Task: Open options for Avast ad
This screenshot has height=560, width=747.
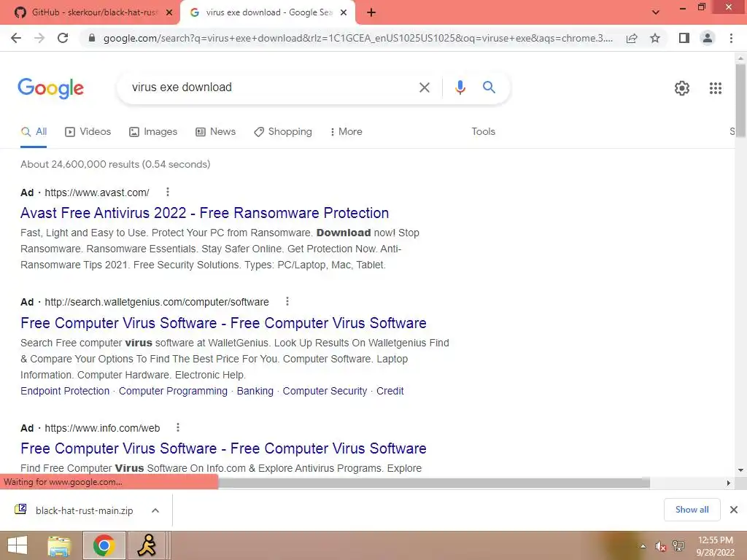Action: 167,192
